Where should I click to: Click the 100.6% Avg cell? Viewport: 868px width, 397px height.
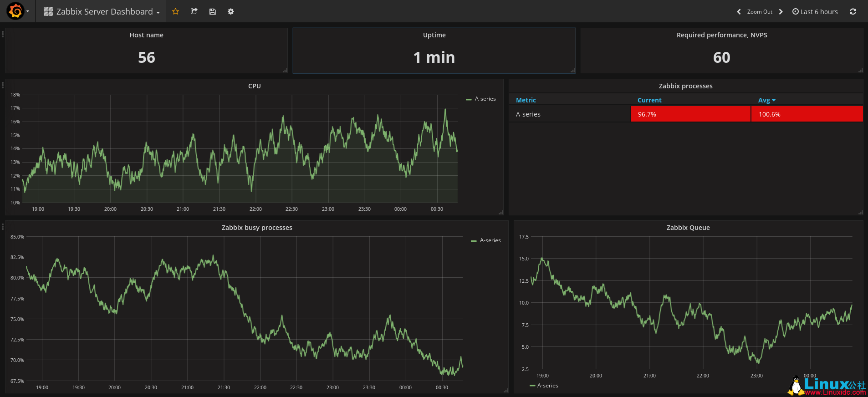tap(807, 114)
